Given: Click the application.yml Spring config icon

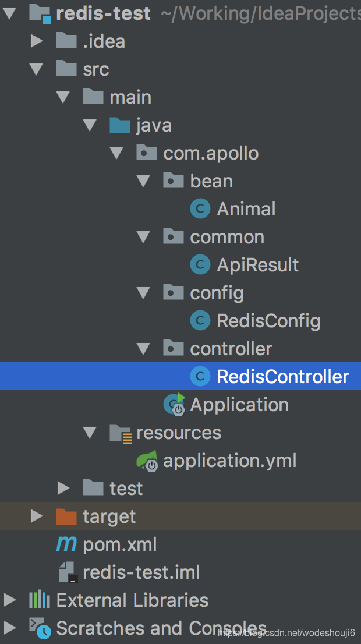Looking at the screenshot, I should click(147, 461).
